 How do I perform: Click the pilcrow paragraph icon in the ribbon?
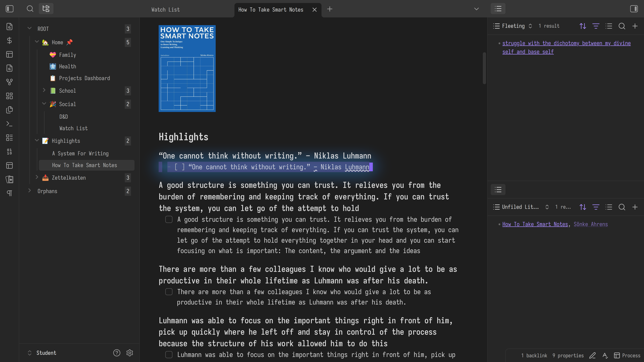click(10, 193)
